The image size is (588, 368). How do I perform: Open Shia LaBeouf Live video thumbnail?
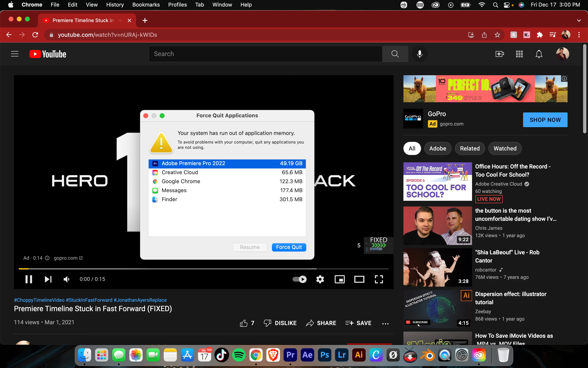(438, 267)
